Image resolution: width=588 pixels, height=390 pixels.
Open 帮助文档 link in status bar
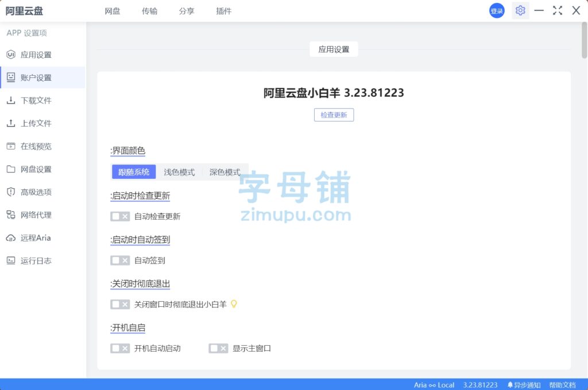point(562,385)
